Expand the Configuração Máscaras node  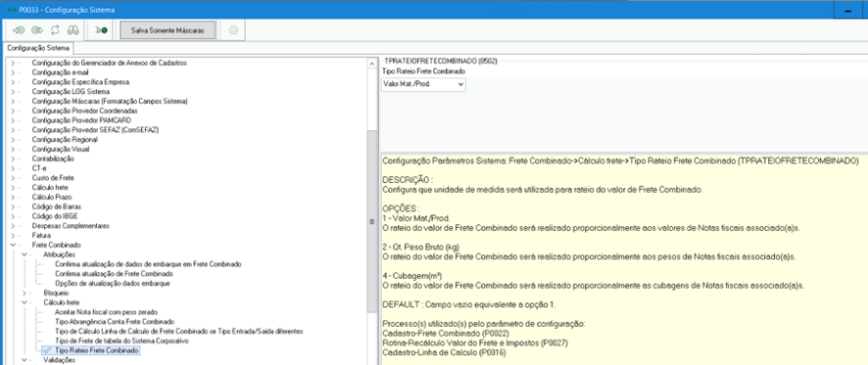[13, 101]
